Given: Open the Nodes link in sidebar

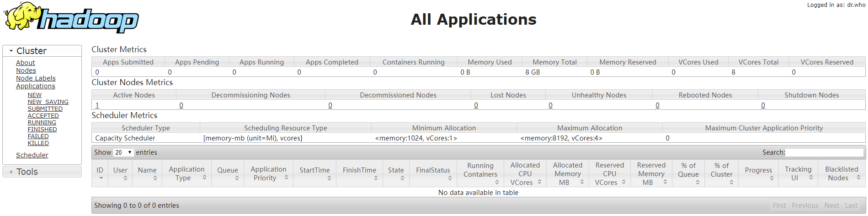Looking at the screenshot, I should [26, 70].
